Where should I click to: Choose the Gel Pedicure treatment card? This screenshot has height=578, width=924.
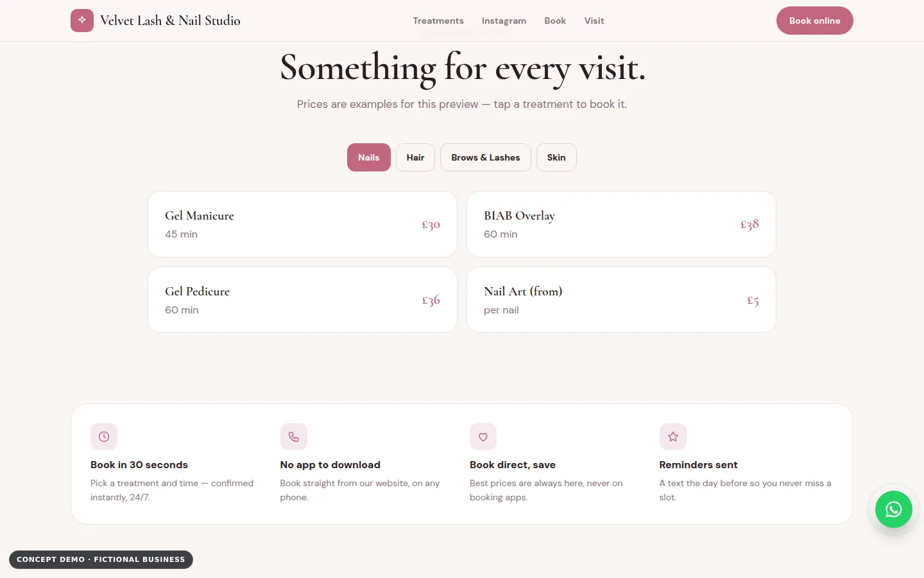(x=302, y=300)
